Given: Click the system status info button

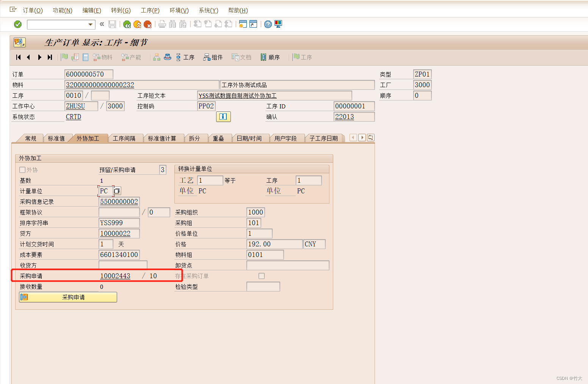Looking at the screenshot, I should click(x=223, y=117).
